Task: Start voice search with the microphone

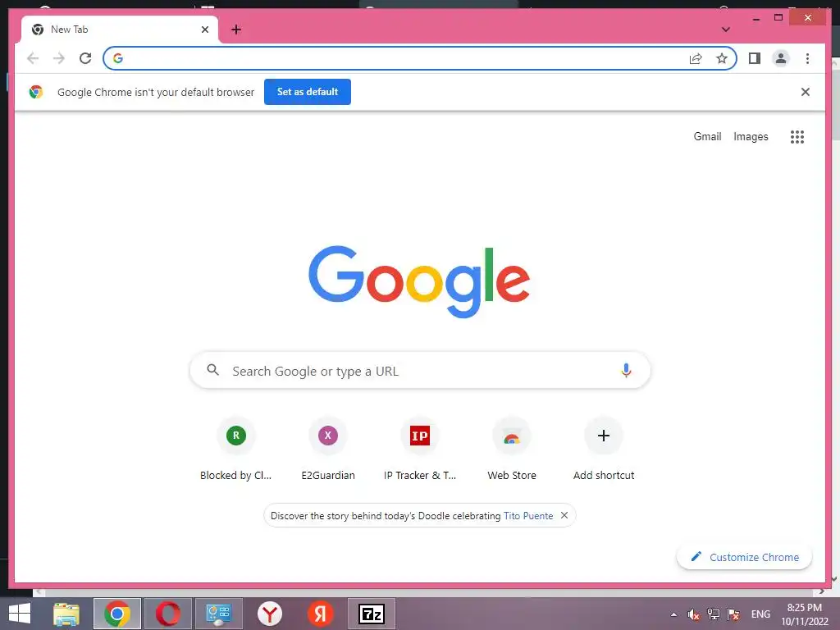Action: pyautogui.click(x=626, y=370)
